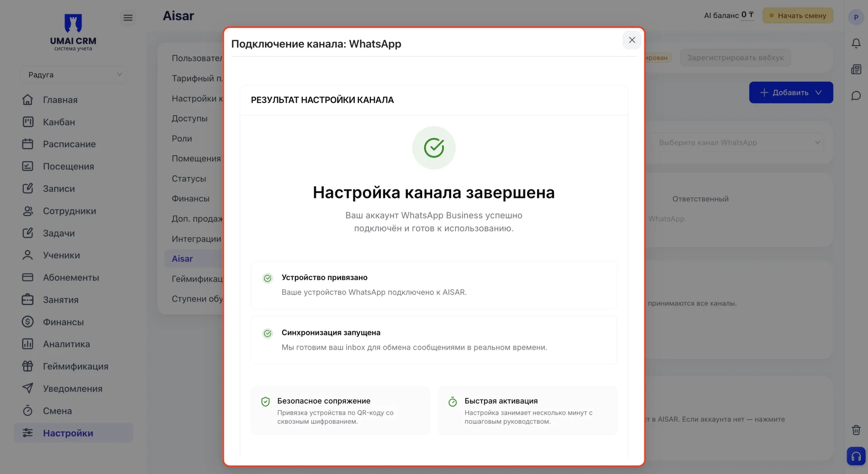Open the news document icon on the right rail

point(856,70)
